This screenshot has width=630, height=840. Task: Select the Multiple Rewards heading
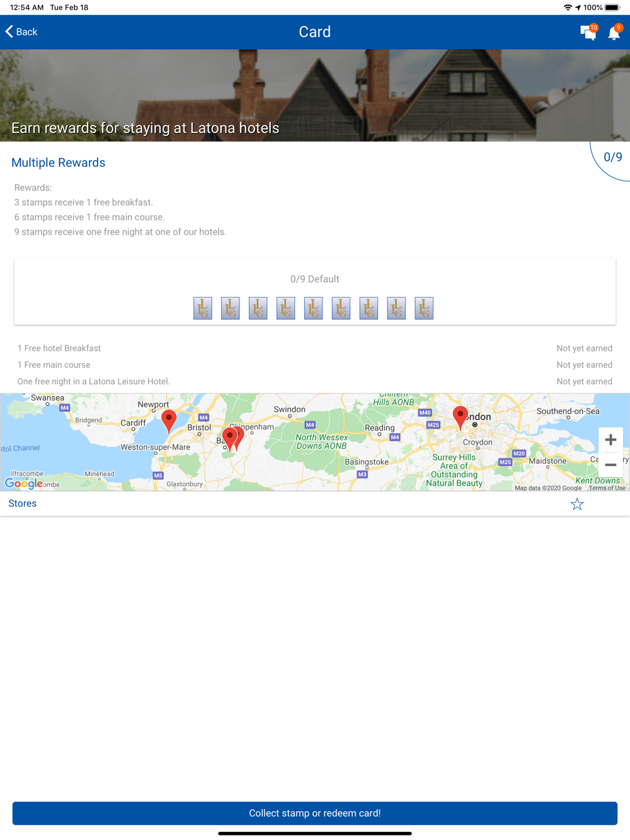click(x=59, y=162)
